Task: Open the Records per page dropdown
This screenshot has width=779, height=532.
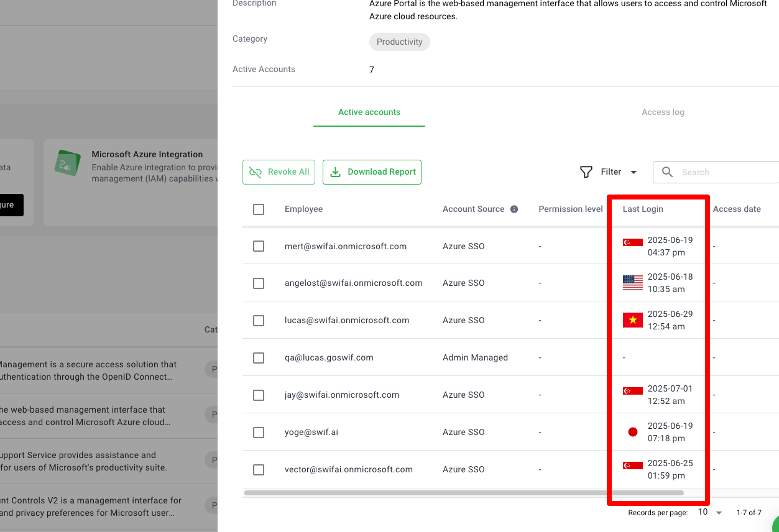Action: (x=709, y=513)
